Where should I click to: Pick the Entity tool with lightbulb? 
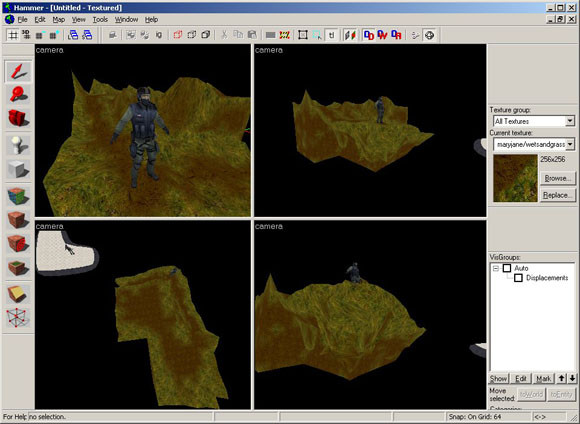(18, 145)
